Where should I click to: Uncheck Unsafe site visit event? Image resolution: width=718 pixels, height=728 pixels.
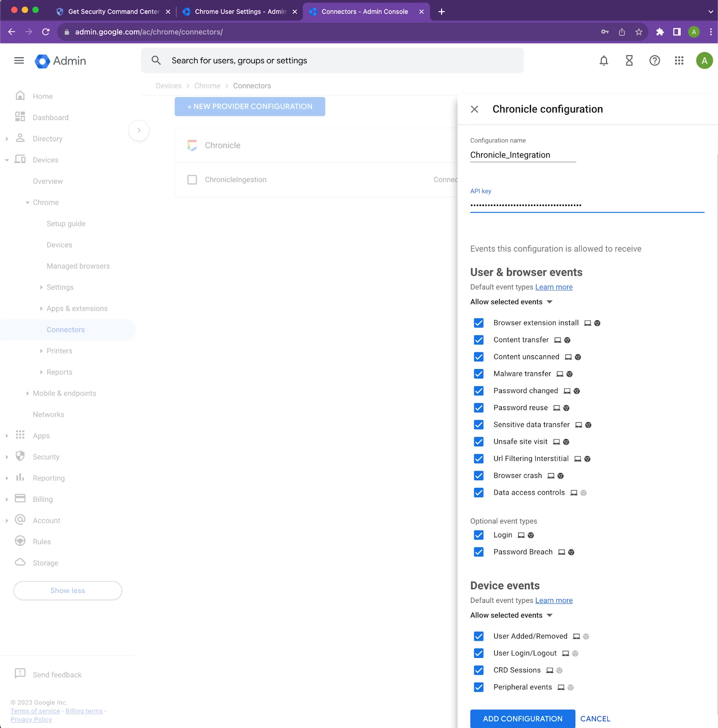point(479,442)
